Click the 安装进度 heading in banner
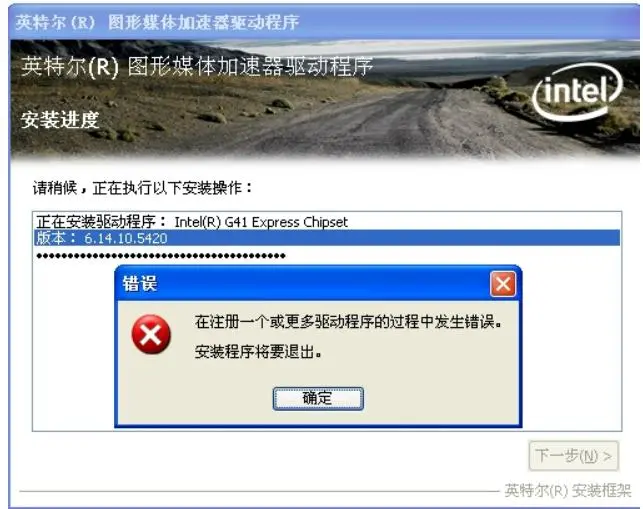Screen dimensions: 643x509 60,120
